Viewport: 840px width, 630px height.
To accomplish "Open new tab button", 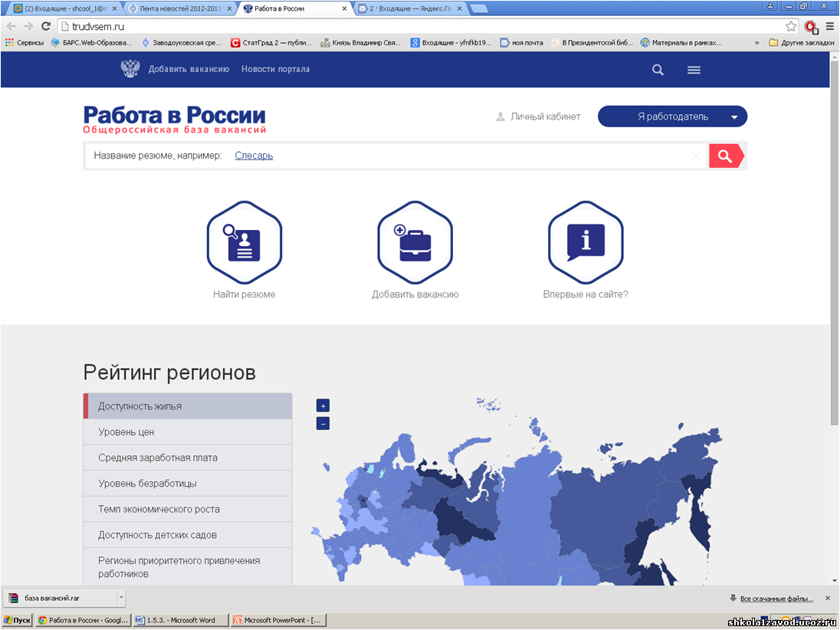I will coord(478,8).
